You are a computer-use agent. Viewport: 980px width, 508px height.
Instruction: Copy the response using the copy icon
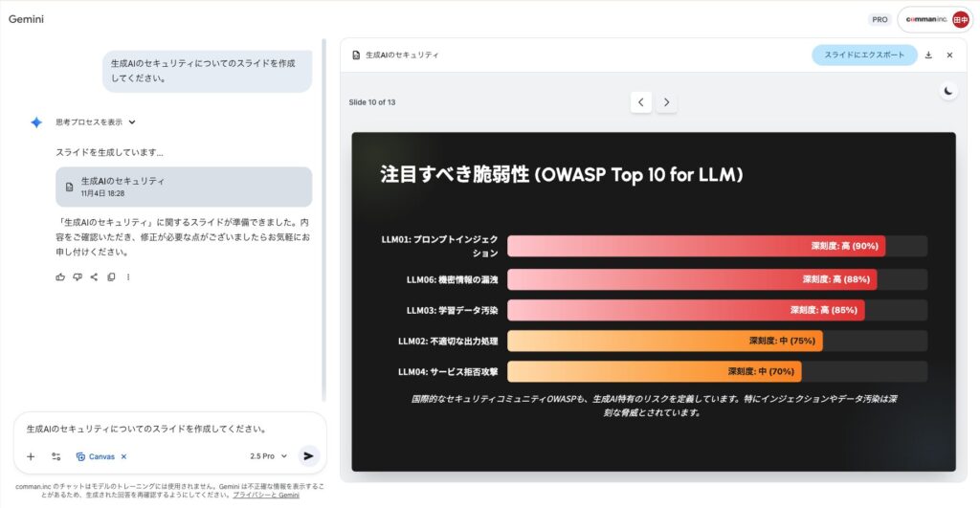(111, 277)
